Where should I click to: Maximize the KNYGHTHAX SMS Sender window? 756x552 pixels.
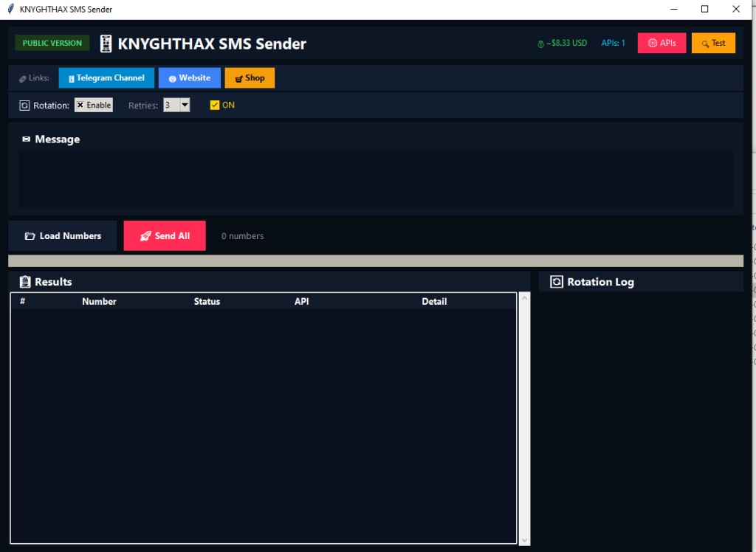(704, 9)
